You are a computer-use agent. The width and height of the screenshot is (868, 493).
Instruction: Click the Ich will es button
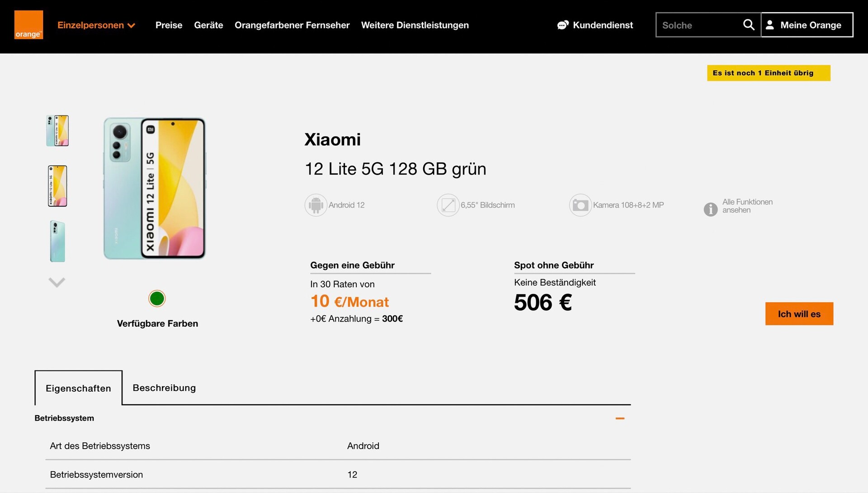pyautogui.click(x=799, y=314)
